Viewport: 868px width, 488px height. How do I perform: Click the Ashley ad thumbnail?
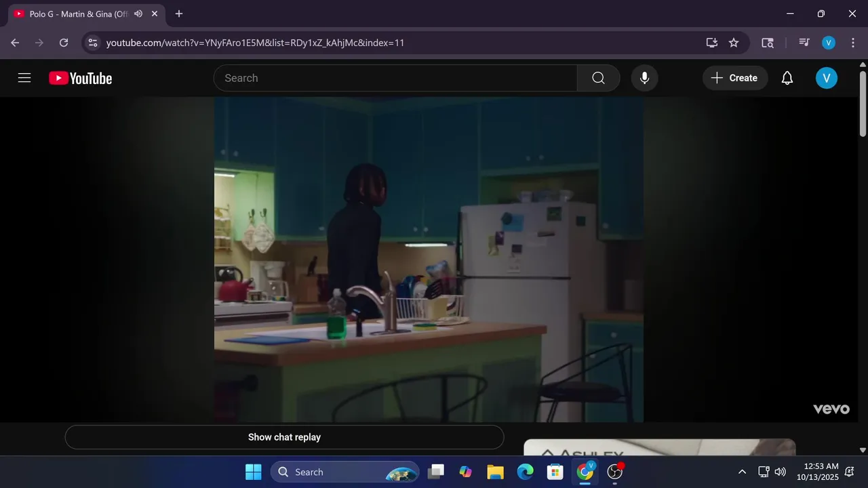click(659, 447)
